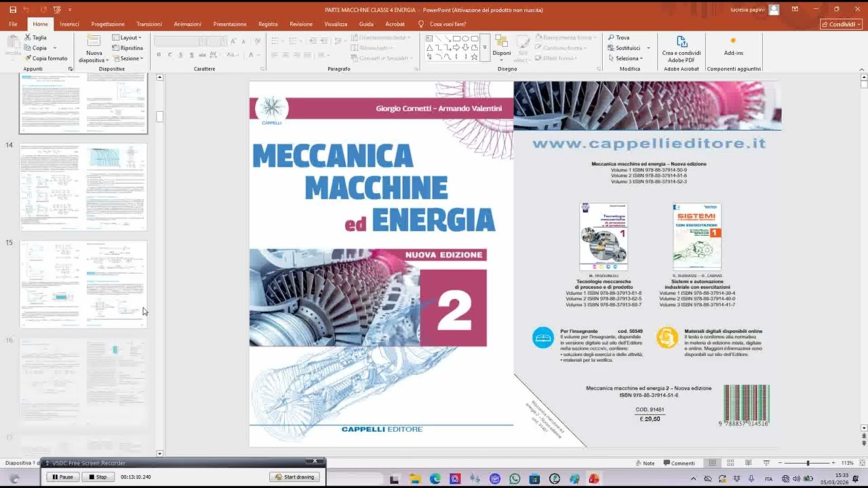Click the slide panel scroll-up arrow
The height and width of the screenshot is (488, 868).
(160, 77)
